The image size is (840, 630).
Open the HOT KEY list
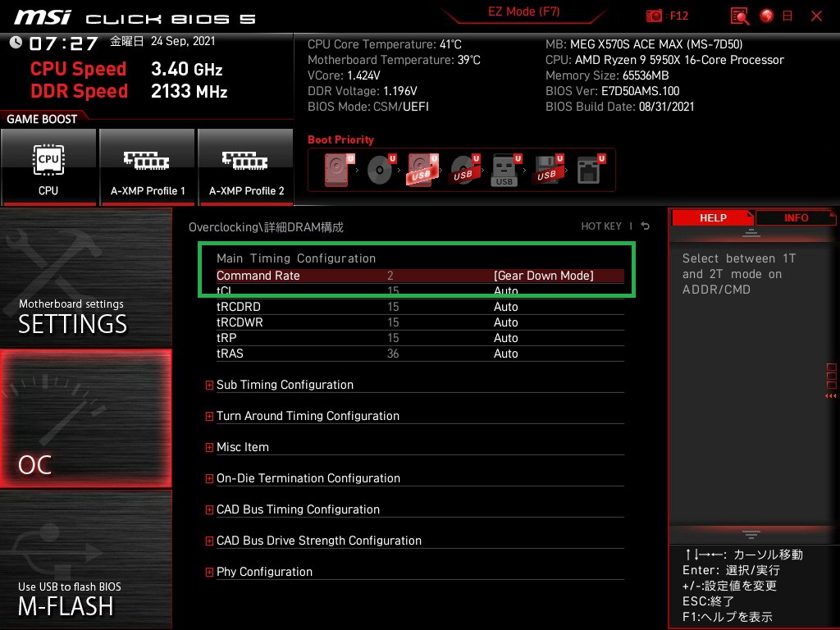coord(601,226)
